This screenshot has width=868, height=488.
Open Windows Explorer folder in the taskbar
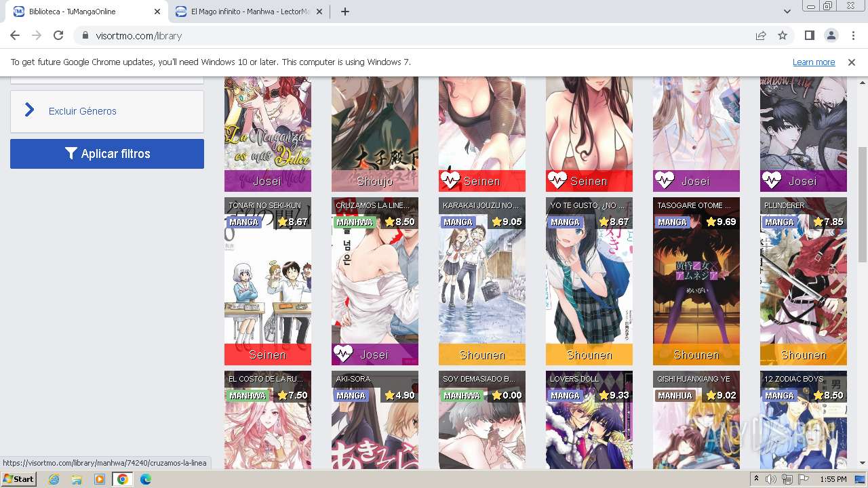[77, 479]
